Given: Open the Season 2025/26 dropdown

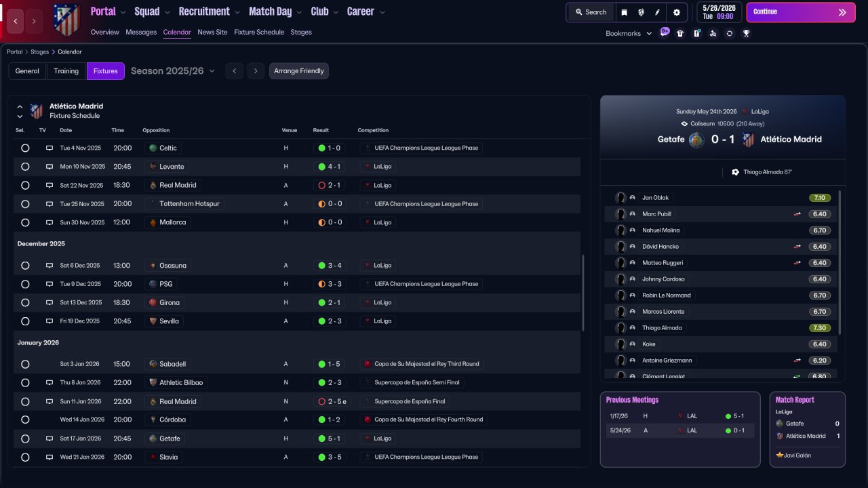Looking at the screenshot, I should [173, 71].
